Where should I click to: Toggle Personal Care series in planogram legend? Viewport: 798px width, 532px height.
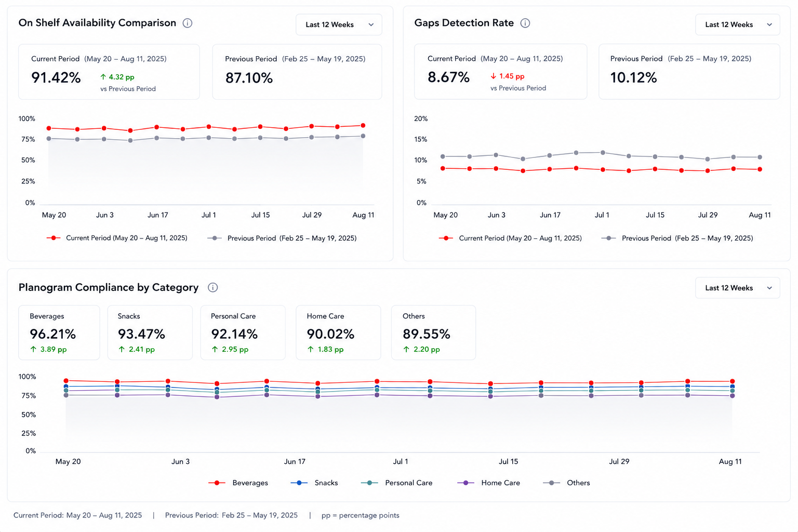(x=397, y=483)
